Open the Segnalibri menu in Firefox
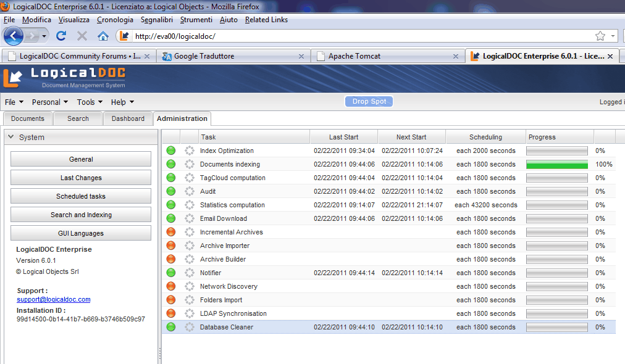Viewport: 625px width, 364px height. pyautogui.click(x=157, y=20)
